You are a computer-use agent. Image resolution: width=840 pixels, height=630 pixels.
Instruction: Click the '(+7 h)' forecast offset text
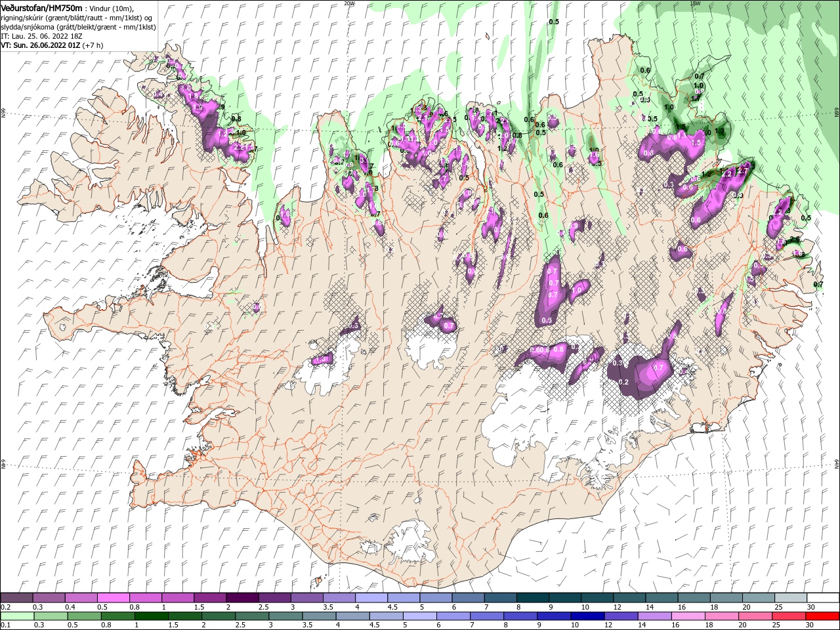coord(93,45)
